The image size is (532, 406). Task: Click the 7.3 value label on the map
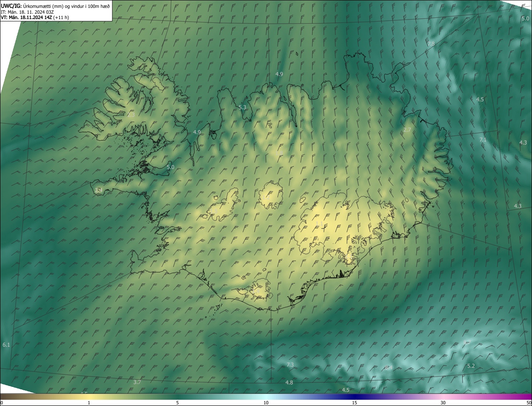[x=290, y=364]
